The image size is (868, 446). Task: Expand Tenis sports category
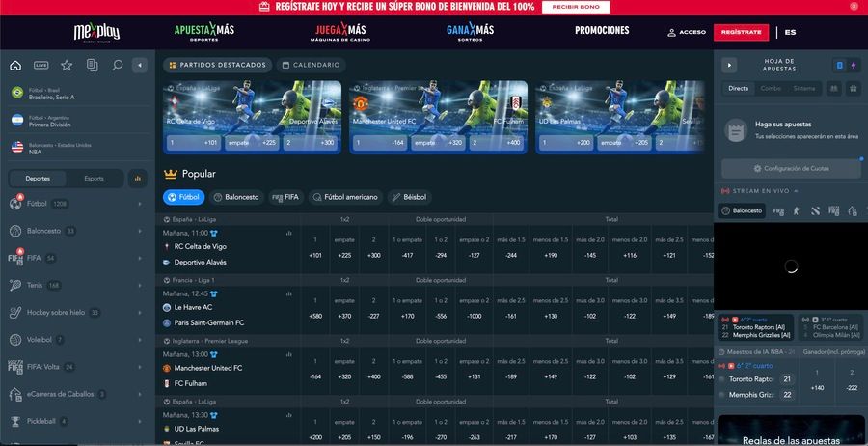77,286
